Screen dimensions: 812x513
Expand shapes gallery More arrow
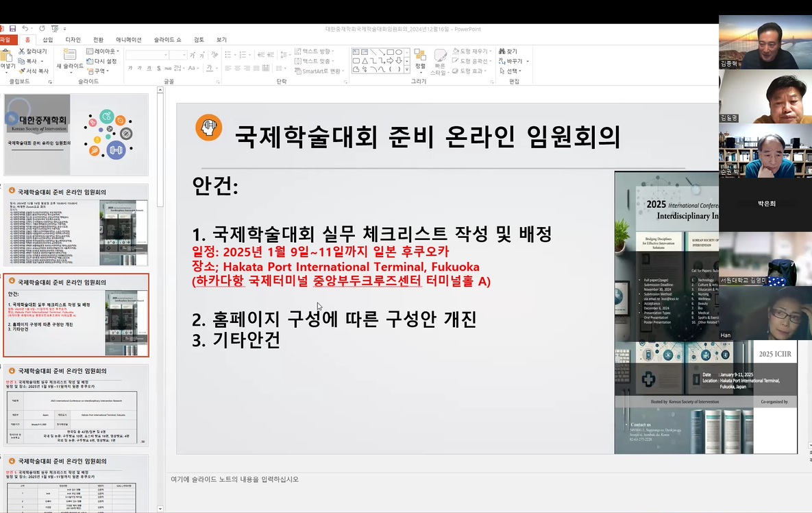[x=407, y=69]
